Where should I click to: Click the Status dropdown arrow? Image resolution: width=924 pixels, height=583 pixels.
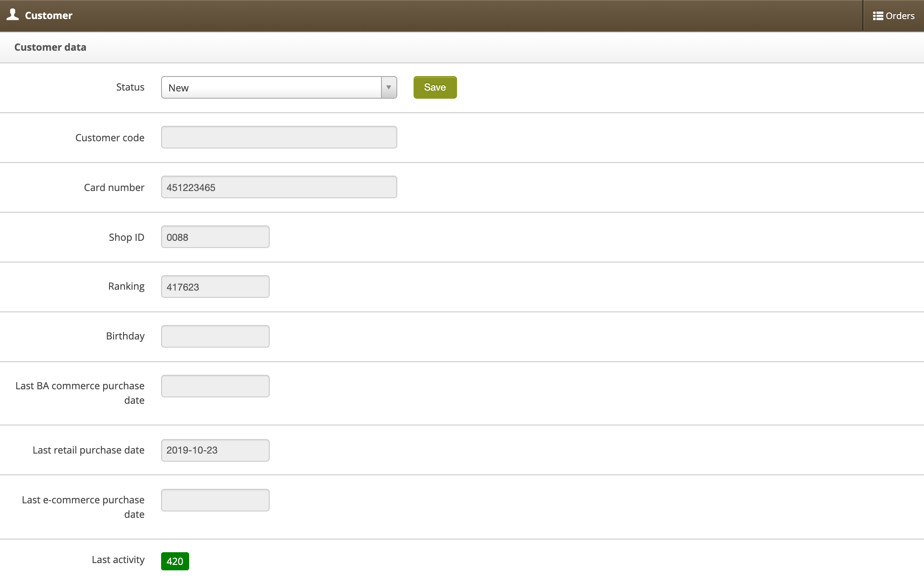point(389,87)
